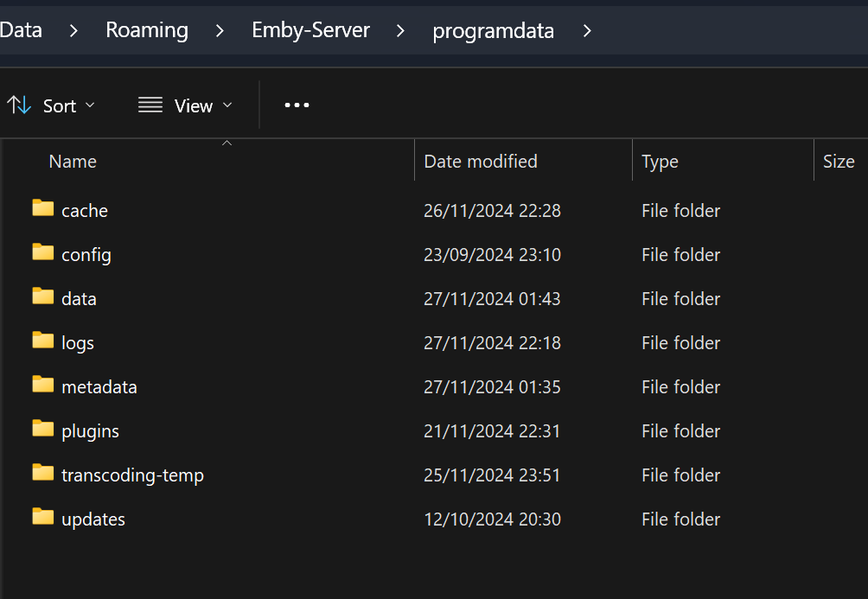868x599 pixels.
Task: Sort by the Name column header
Action: coord(73,162)
